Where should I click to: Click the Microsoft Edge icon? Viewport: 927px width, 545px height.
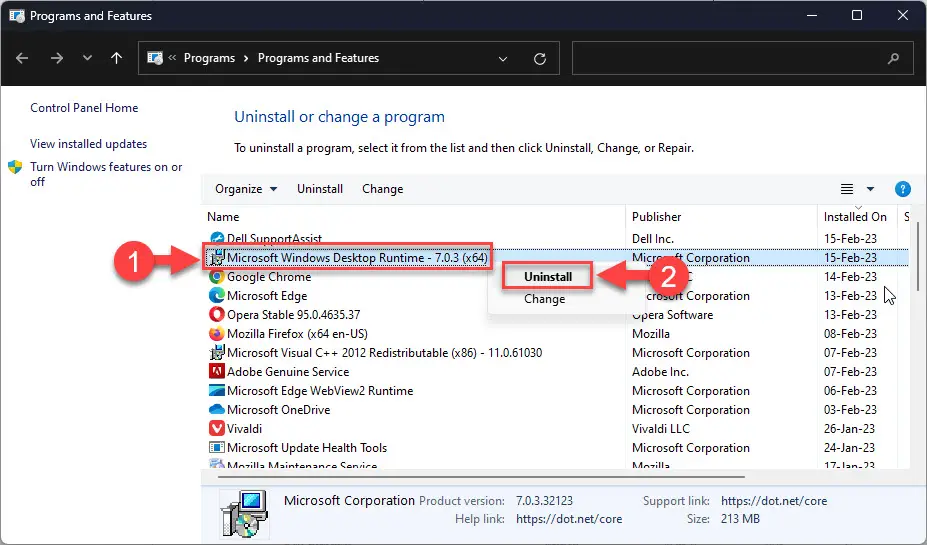click(217, 296)
